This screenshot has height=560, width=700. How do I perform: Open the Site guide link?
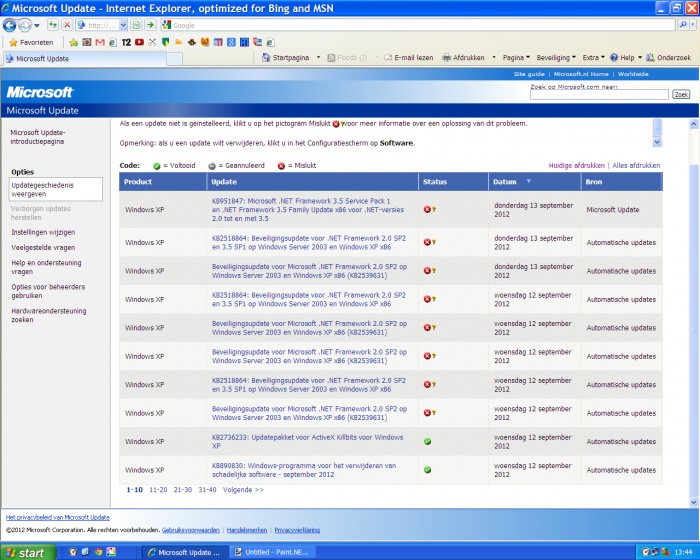click(529, 74)
